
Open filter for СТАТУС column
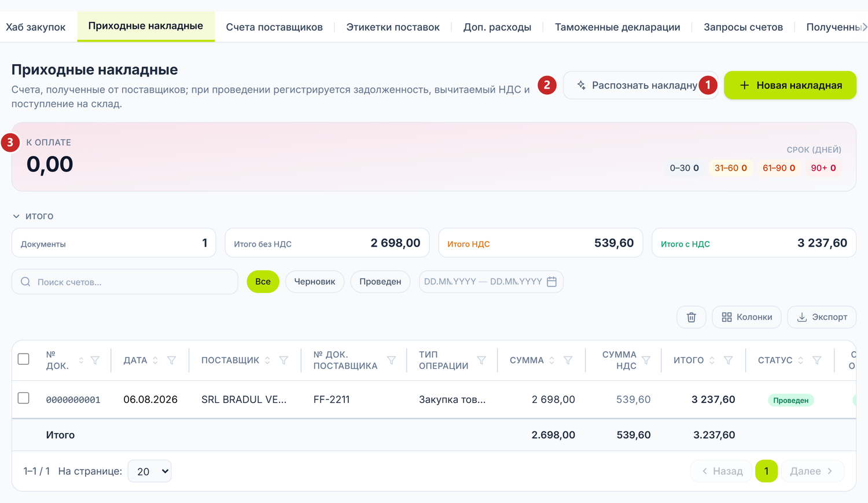pyautogui.click(x=817, y=361)
